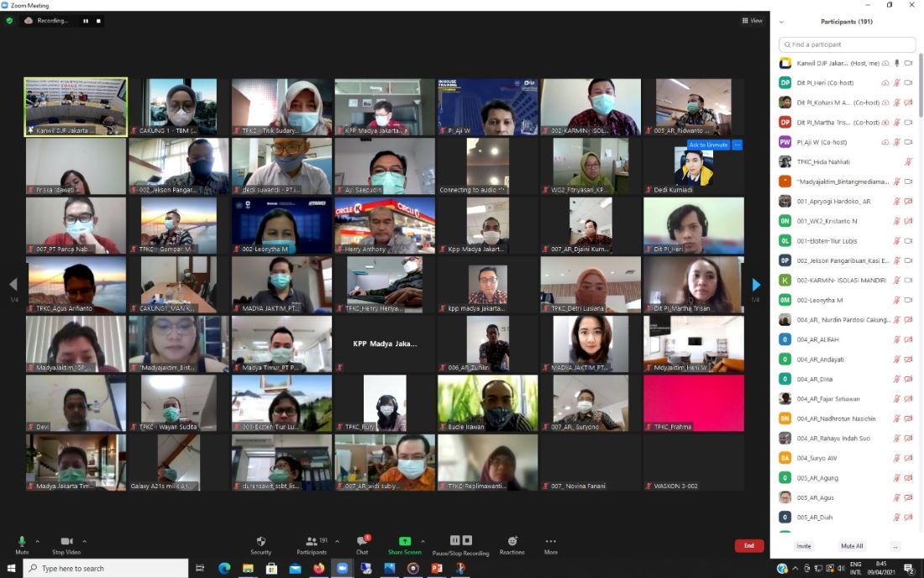Click Mute All button in participants panel
This screenshot has width=924, height=578.
click(852, 546)
